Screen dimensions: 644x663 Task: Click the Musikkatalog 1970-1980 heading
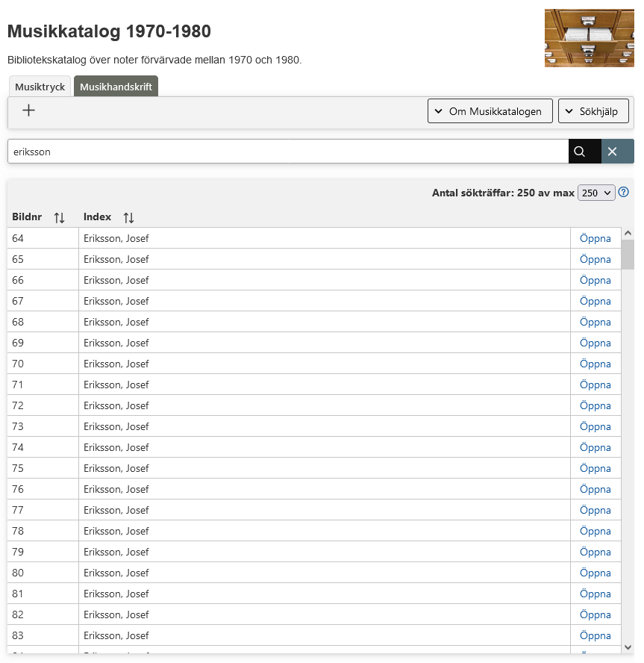[x=109, y=31]
